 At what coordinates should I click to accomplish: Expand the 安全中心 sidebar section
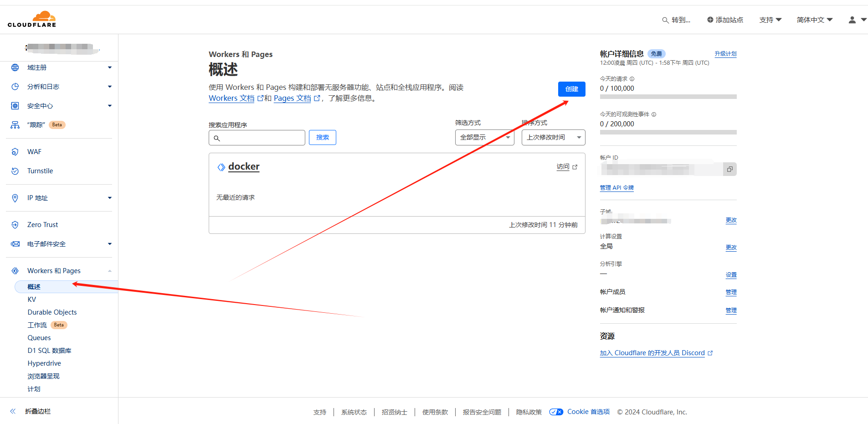(110, 106)
